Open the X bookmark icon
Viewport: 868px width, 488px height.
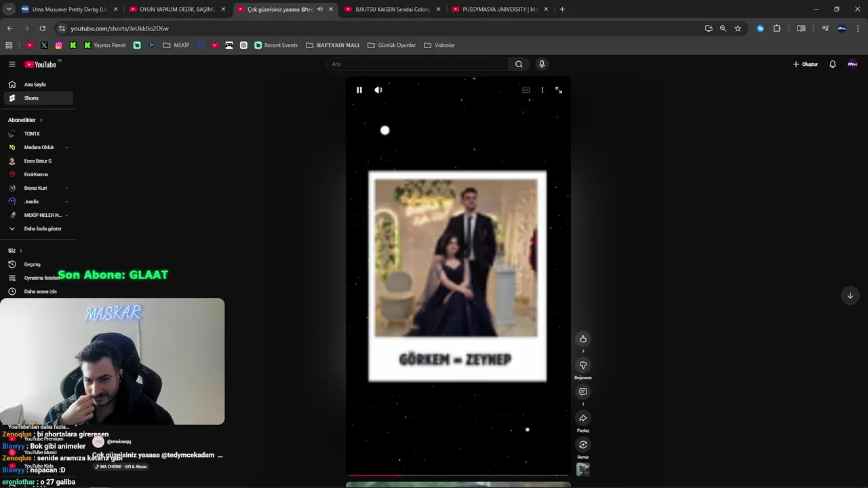(44, 45)
